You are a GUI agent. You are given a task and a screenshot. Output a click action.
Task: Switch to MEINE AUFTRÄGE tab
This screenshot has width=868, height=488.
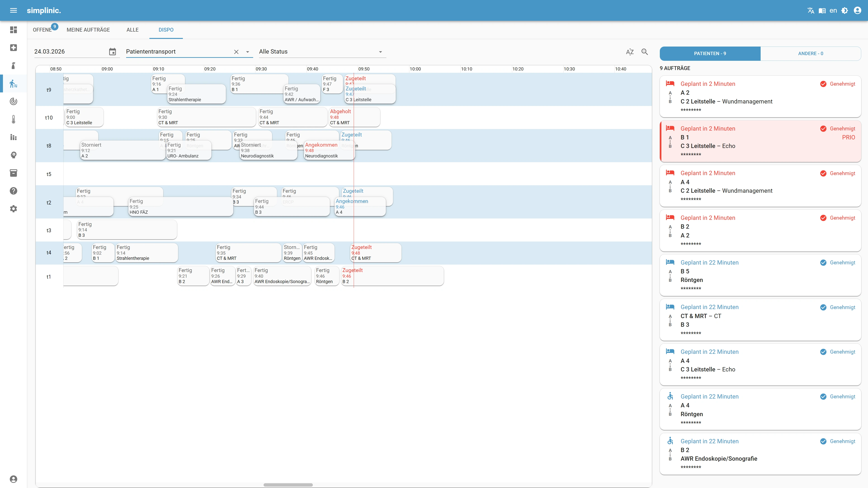88,30
